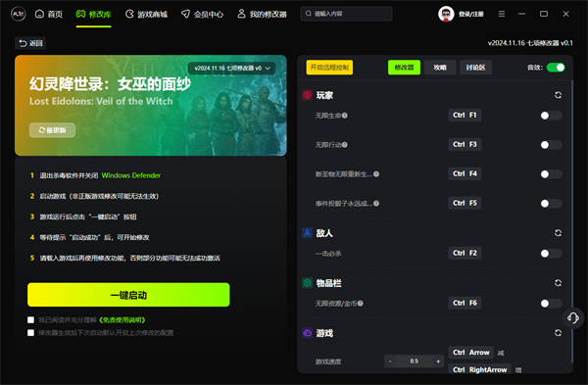Go to 首页 home tab
The height and width of the screenshot is (385, 588).
[x=49, y=15]
